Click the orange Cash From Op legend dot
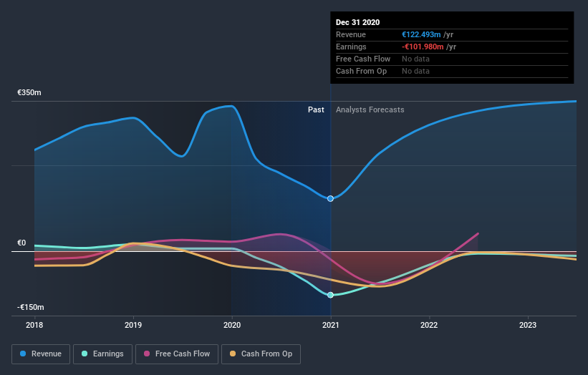588x375 pixels. coord(233,354)
